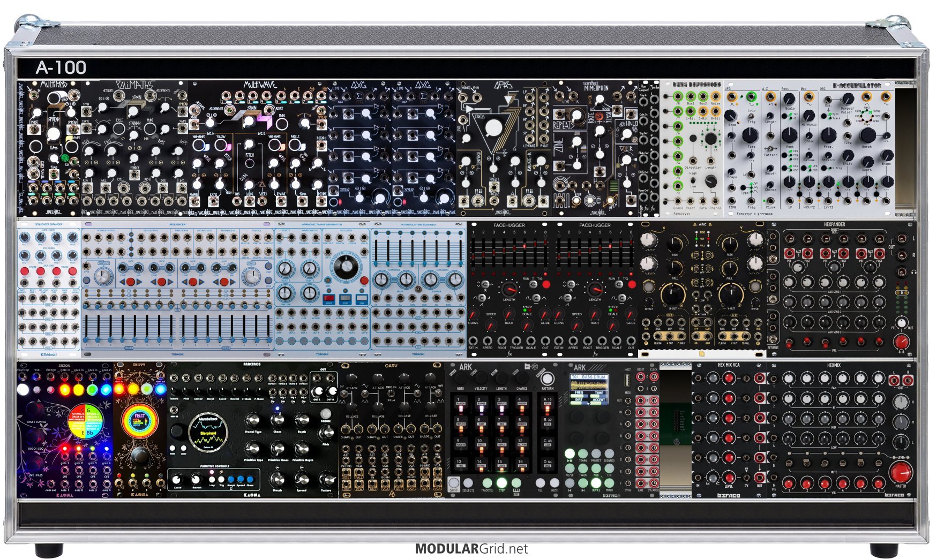Select pad 16 on the ARK sequencer
Image resolution: width=944 pixels, height=560 pixels.
click(x=522, y=464)
